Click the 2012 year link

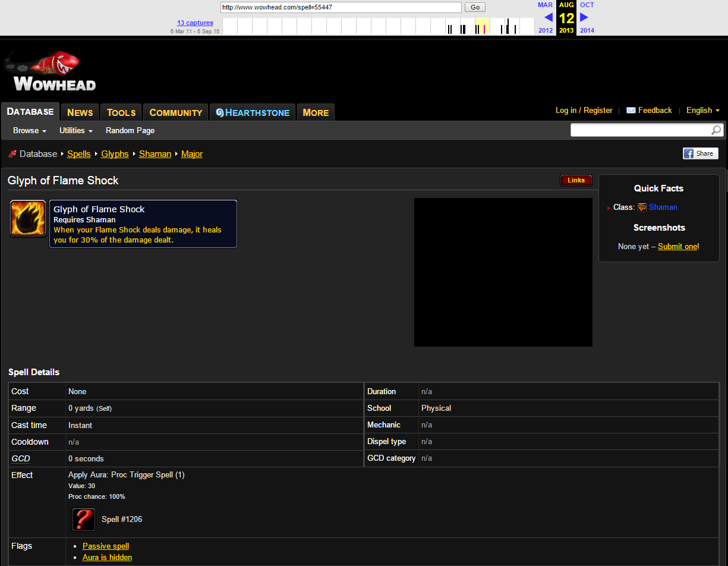[x=546, y=30]
